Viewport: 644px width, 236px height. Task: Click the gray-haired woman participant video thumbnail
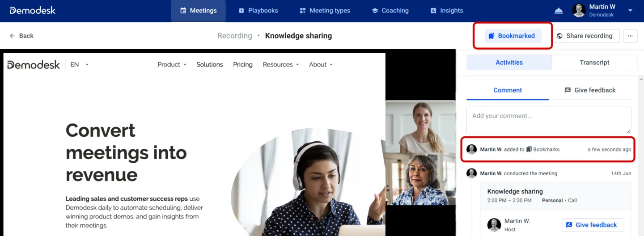point(420,179)
